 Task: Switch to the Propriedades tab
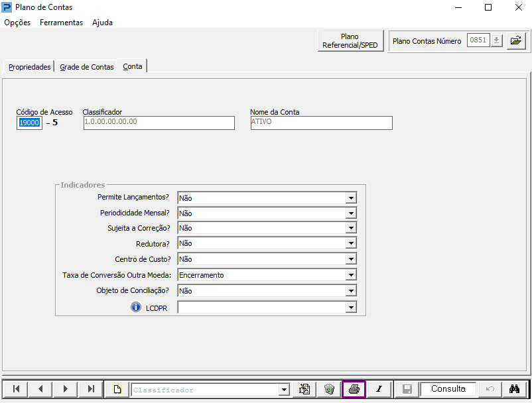[x=29, y=67]
